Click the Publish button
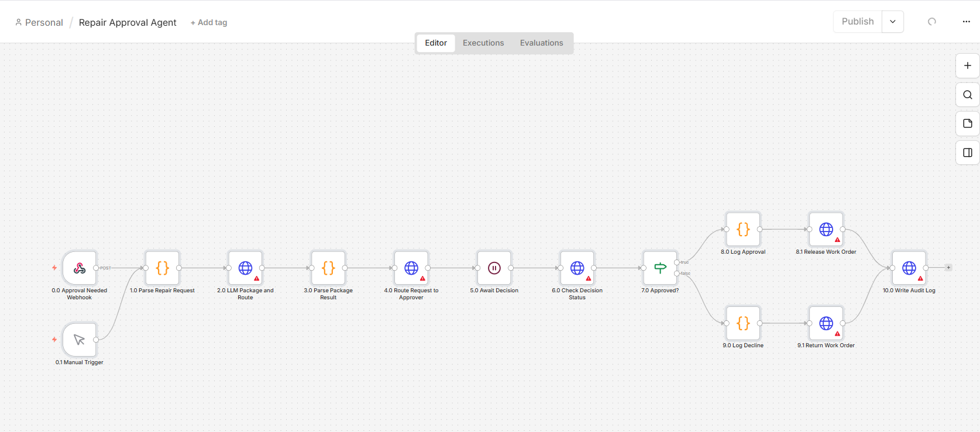The height and width of the screenshot is (432, 980). click(858, 22)
